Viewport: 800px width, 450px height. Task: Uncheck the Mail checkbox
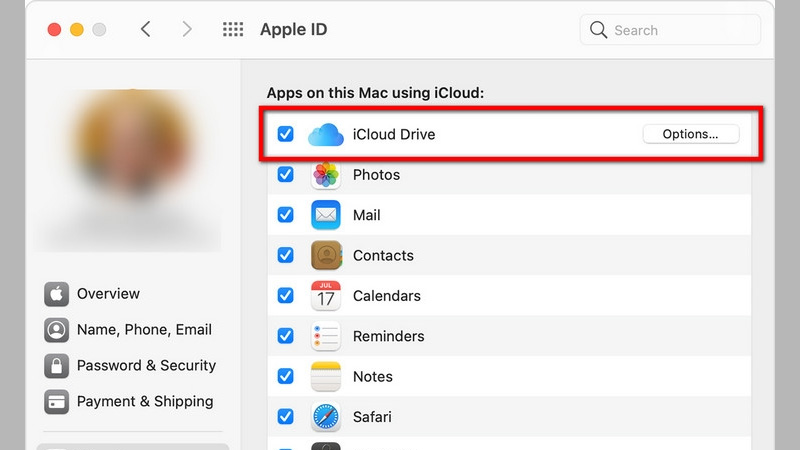pyautogui.click(x=285, y=215)
